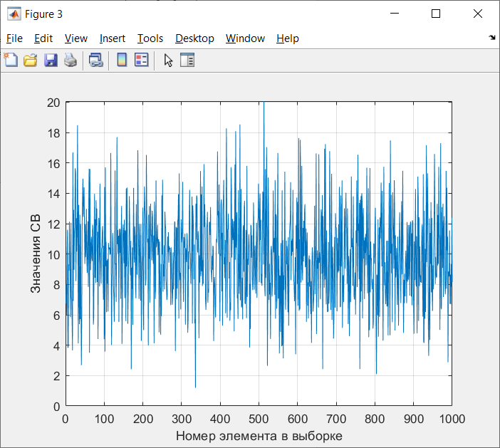This screenshot has width=500, height=448.
Task: Open the Edit menu
Action: pyautogui.click(x=43, y=38)
